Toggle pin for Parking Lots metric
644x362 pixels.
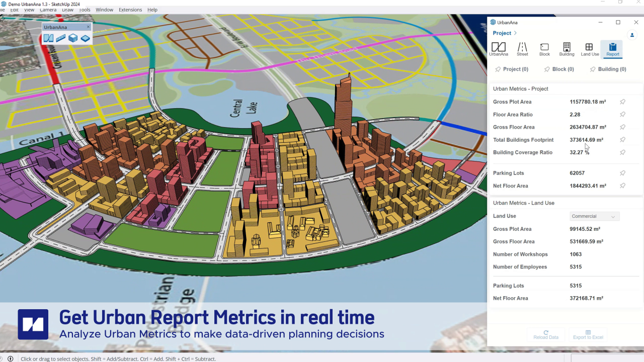pos(622,173)
